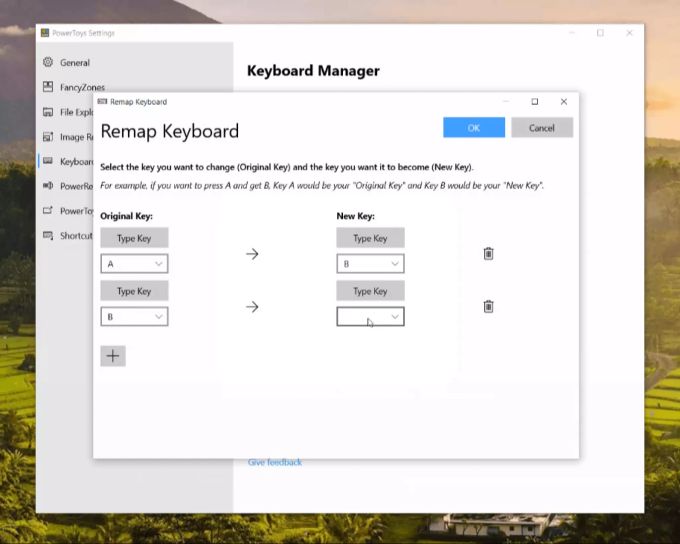Screen dimensions: 680x544
Task: Click the Shortcut Guide icon in sidebar
Action: [48, 235]
